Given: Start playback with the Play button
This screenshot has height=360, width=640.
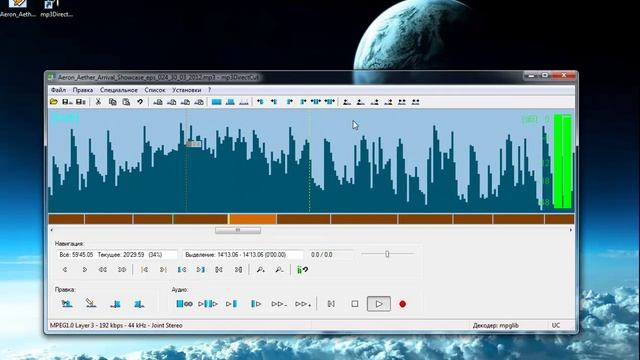Looking at the screenshot, I should (379, 304).
